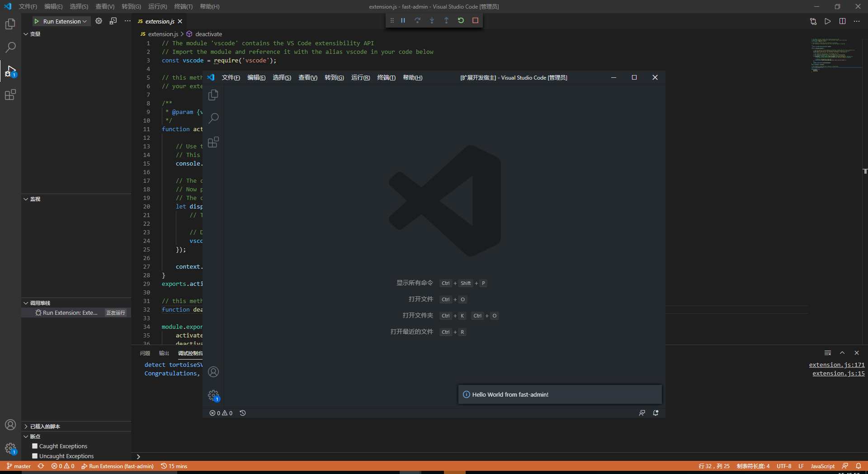Split the editor to the right
Viewport: 868px width, 474px height.
(x=842, y=21)
